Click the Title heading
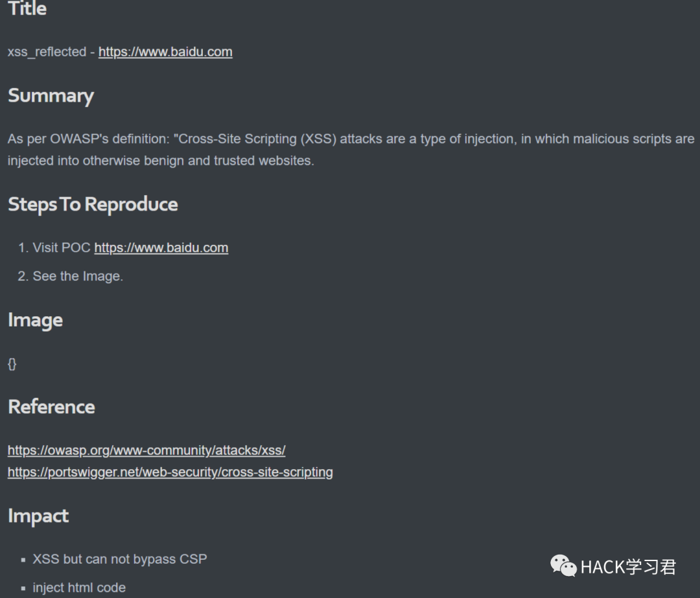The image size is (700, 598). click(x=27, y=8)
